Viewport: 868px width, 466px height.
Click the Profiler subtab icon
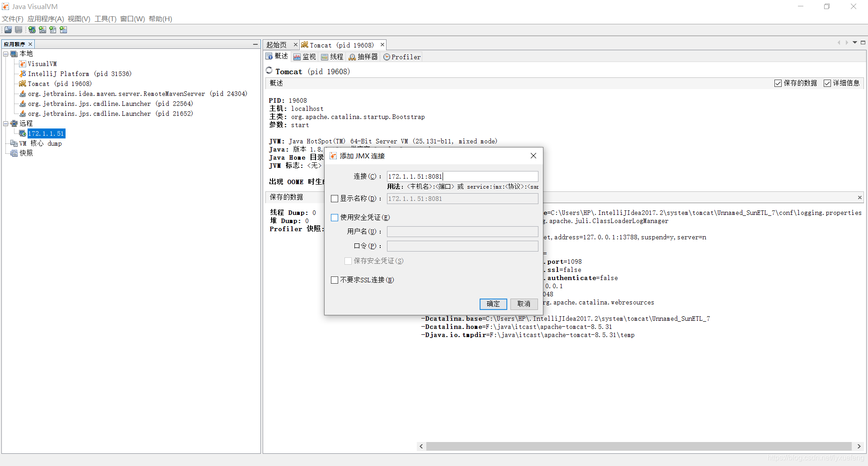tap(387, 57)
